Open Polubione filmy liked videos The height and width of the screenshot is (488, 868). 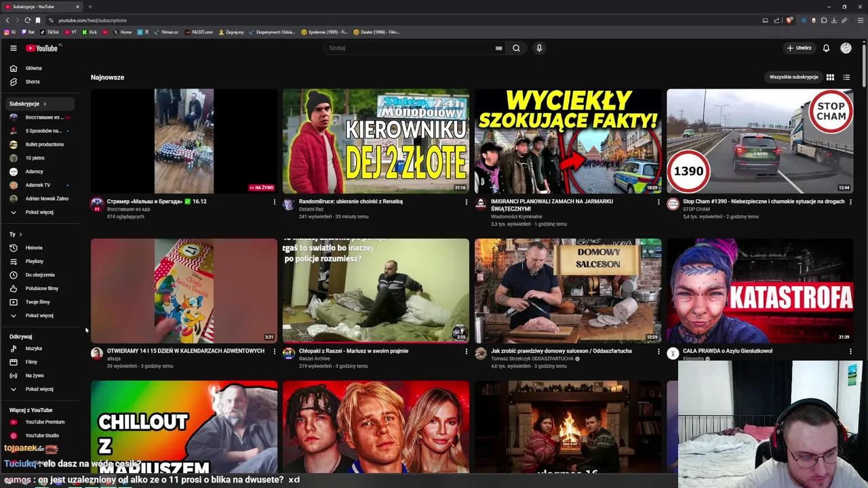39,288
